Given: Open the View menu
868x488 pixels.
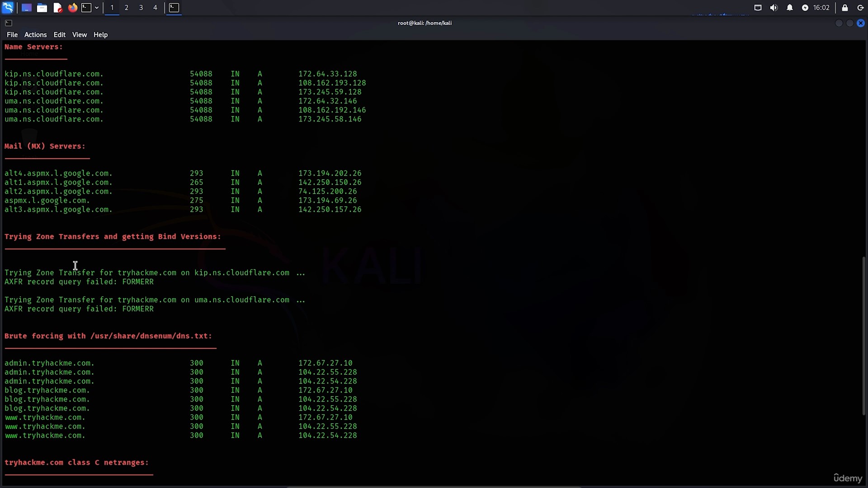Looking at the screenshot, I should pyautogui.click(x=79, y=35).
